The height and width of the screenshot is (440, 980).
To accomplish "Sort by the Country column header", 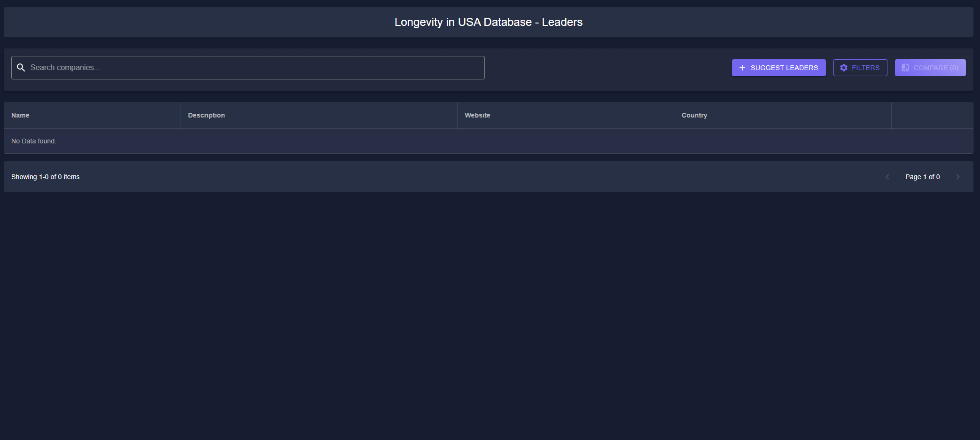I will [x=694, y=115].
